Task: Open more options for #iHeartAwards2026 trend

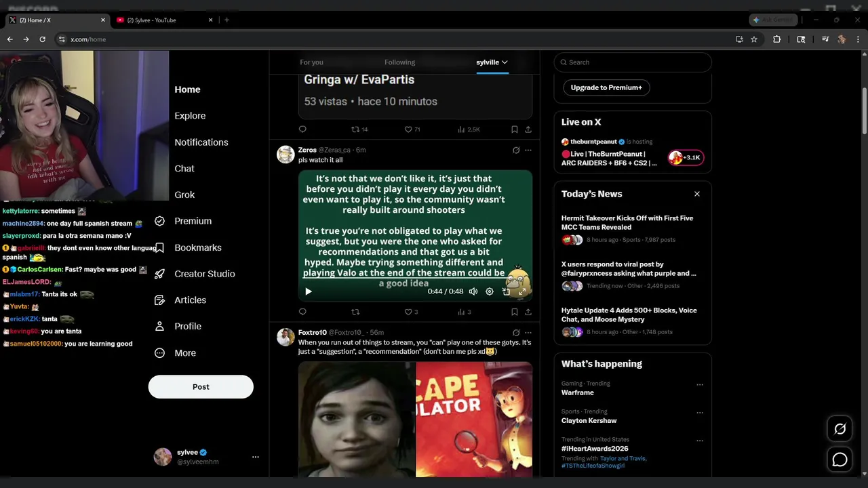Action: point(700,441)
